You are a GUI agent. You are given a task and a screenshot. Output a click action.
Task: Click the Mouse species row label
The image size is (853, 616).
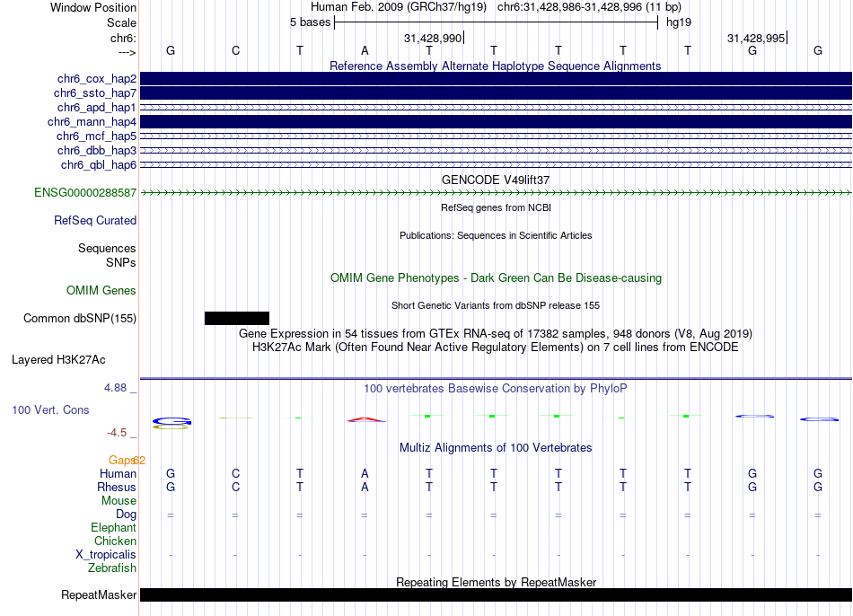tap(119, 501)
